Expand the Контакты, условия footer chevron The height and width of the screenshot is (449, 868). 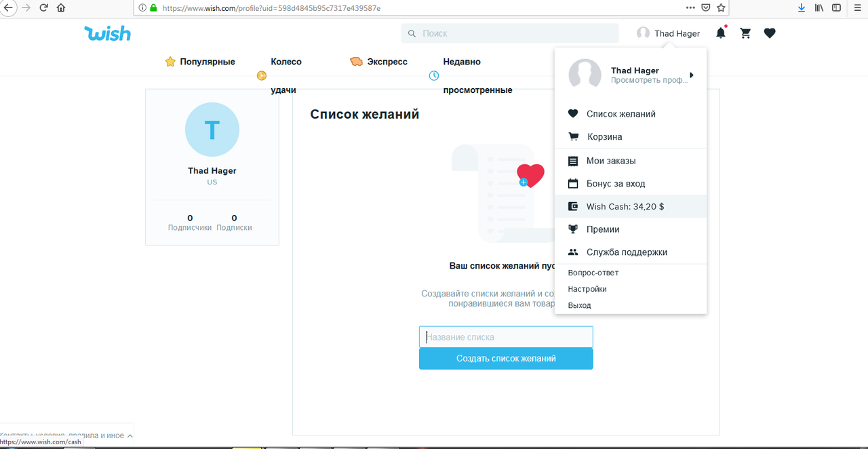130,435
